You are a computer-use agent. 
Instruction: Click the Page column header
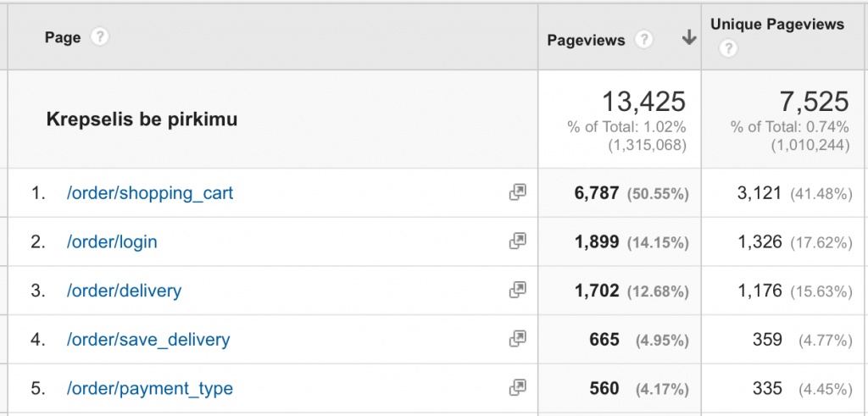point(62,38)
